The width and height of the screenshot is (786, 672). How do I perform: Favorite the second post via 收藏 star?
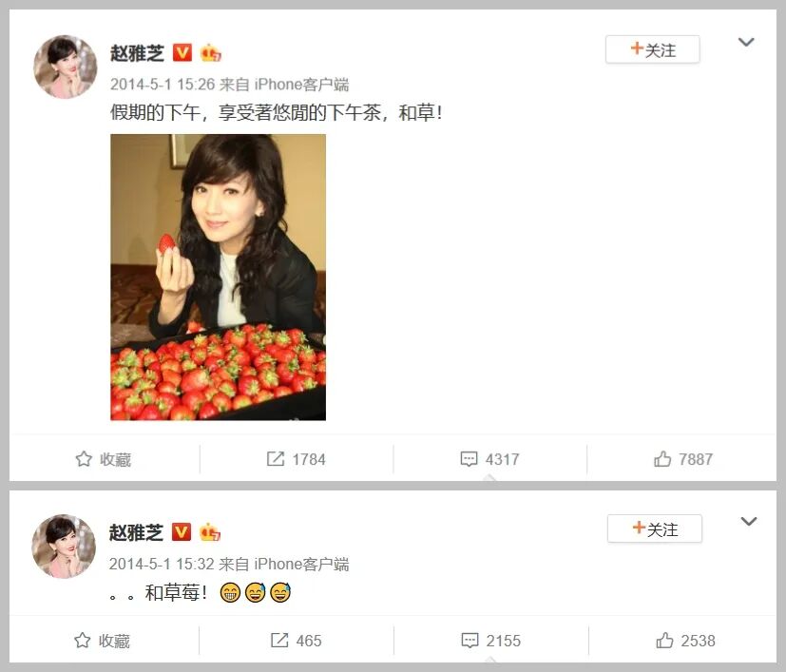pos(103,641)
